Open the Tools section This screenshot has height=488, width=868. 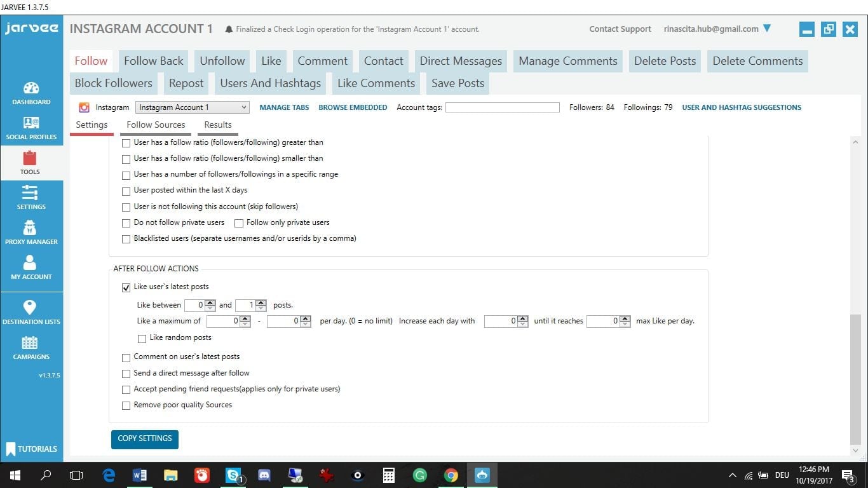(30, 163)
